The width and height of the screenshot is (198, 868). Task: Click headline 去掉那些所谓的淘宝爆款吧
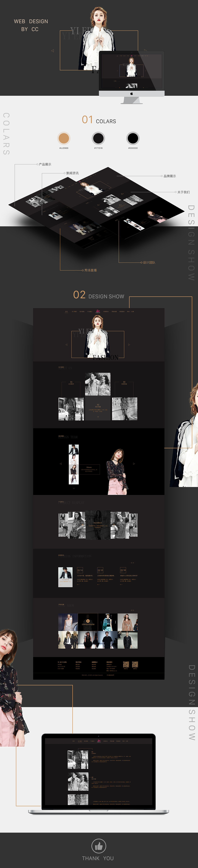click(x=106, y=576)
